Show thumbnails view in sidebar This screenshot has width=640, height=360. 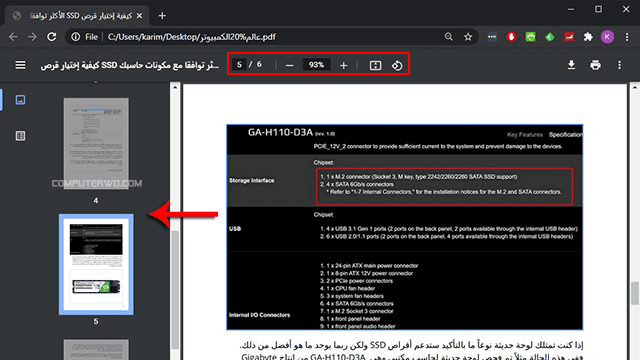[x=20, y=100]
